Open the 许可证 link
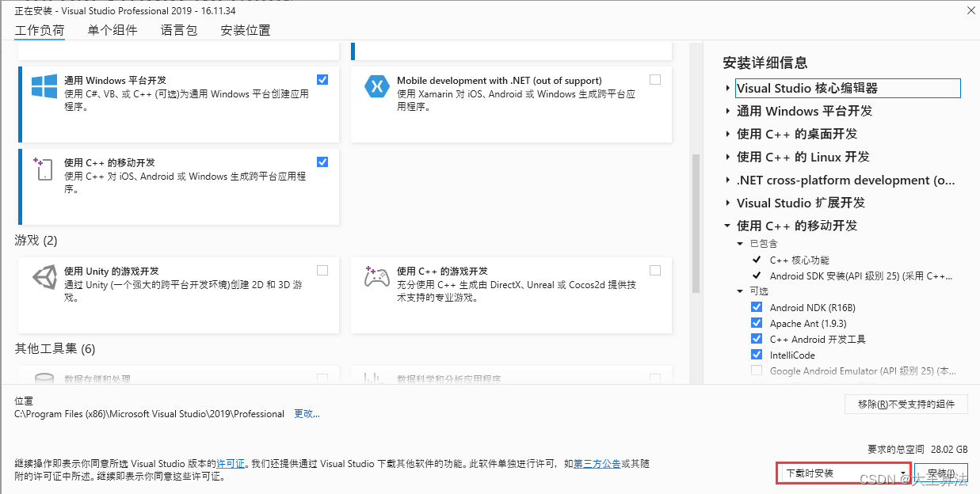Screen dimensions: 980x494 click(x=231, y=463)
